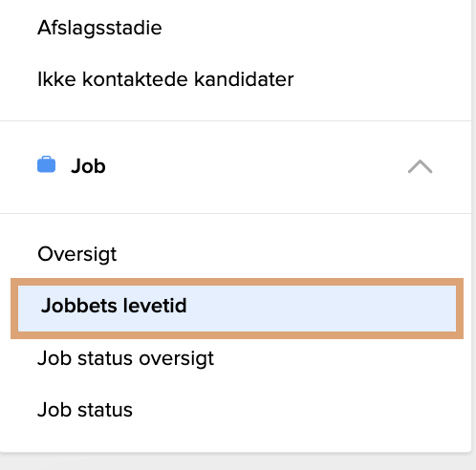The image size is (476, 470).
Task: Click the word levetid in the selected item
Action: pyautogui.click(x=155, y=306)
